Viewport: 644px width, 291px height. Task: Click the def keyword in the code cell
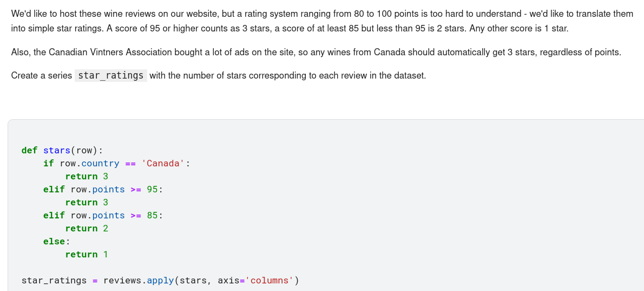point(29,150)
